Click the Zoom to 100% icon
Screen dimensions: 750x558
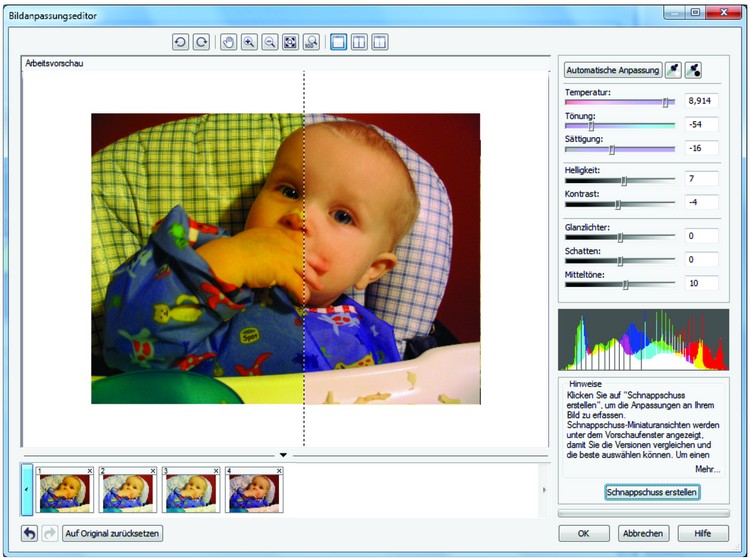click(x=311, y=43)
